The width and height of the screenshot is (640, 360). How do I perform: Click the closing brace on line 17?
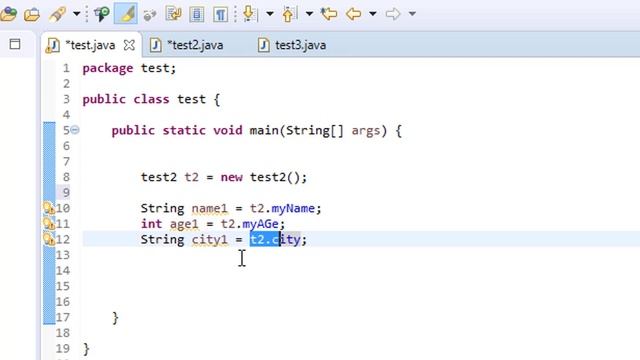[x=115, y=318]
